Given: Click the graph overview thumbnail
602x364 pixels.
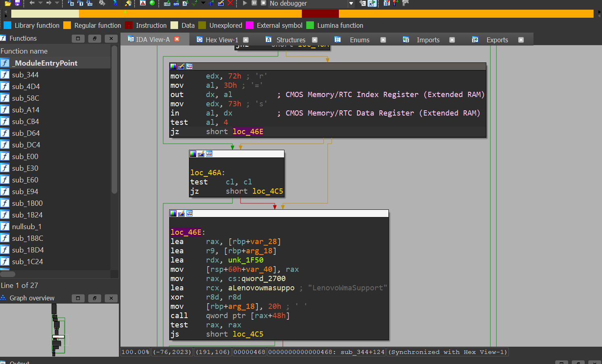Looking at the screenshot, I should [x=59, y=330].
